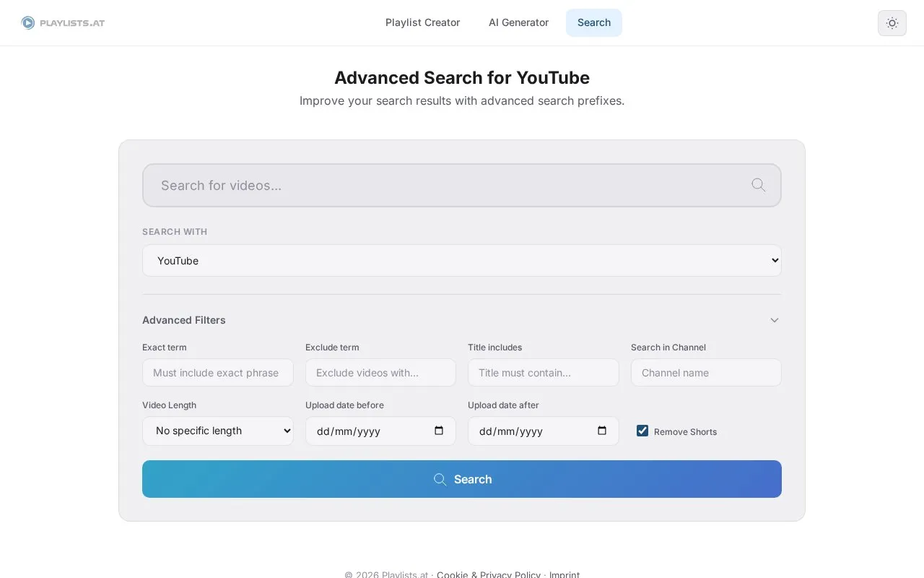Open the Upload date before calendar picker
This screenshot has height=578, width=924.
pos(439,431)
